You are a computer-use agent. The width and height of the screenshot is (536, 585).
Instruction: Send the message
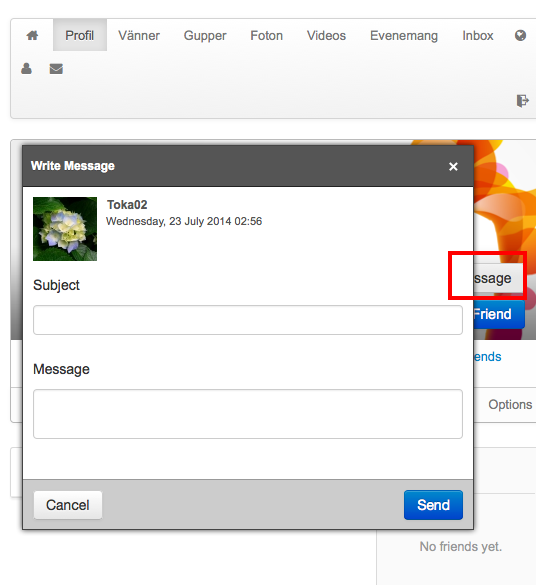coord(433,505)
